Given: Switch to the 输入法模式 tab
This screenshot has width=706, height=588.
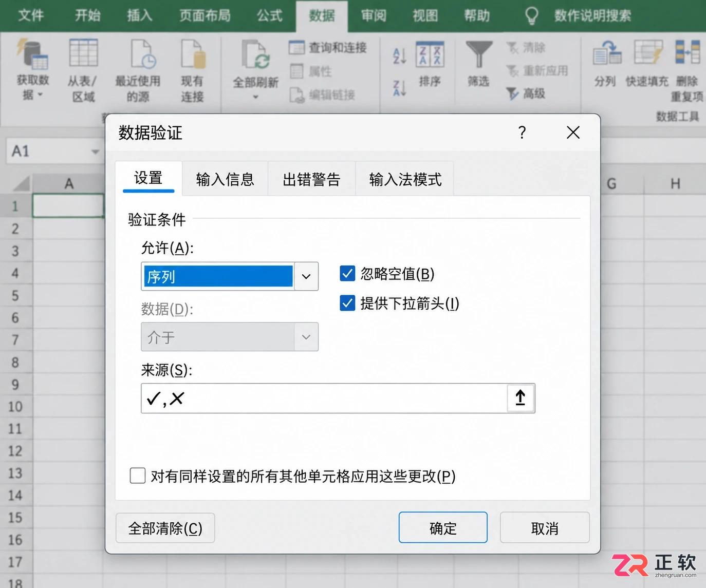Looking at the screenshot, I should click(405, 179).
